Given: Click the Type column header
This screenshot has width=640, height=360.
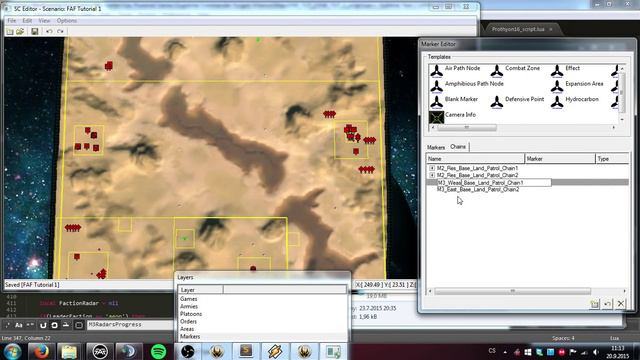Looking at the screenshot, I should [x=612, y=159].
